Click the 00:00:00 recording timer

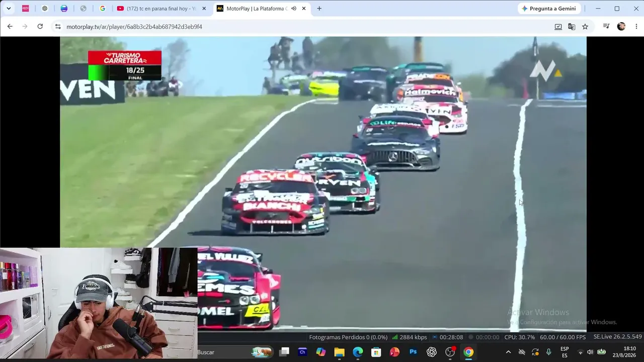click(x=483, y=337)
